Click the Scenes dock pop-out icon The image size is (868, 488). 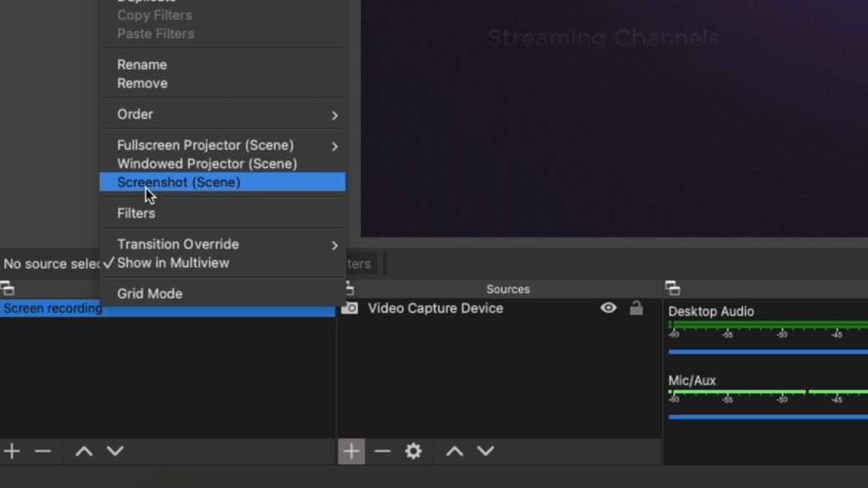[x=8, y=288]
